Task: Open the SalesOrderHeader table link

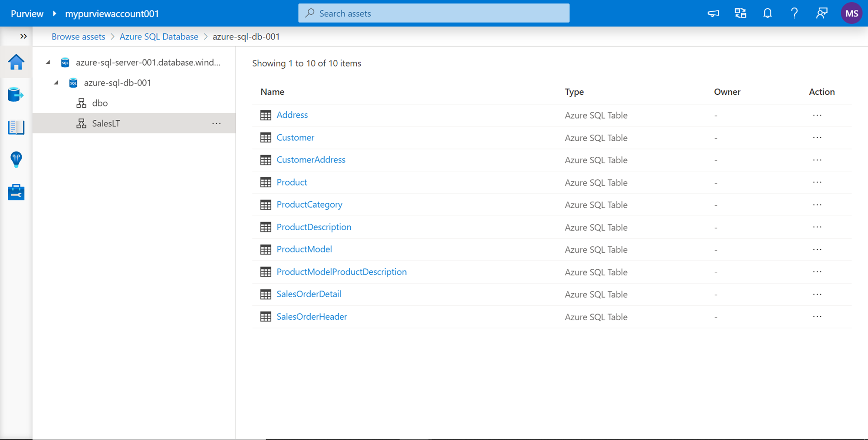Action: pyautogui.click(x=312, y=317)
